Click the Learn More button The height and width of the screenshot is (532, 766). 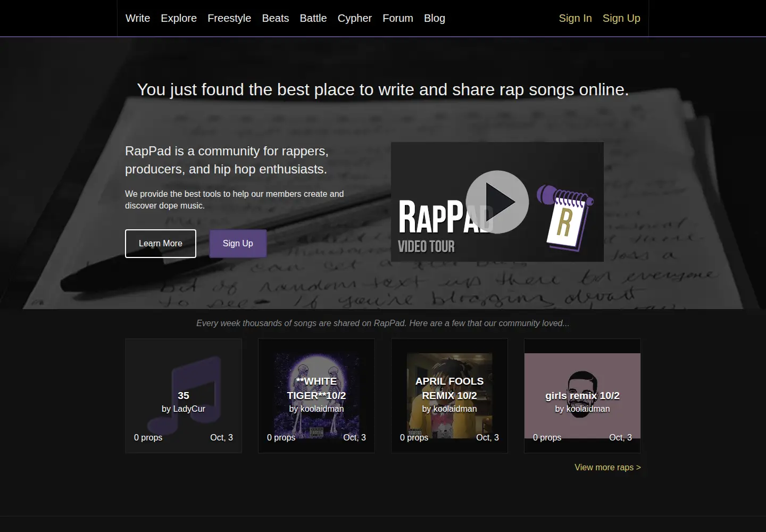[161, 244]
